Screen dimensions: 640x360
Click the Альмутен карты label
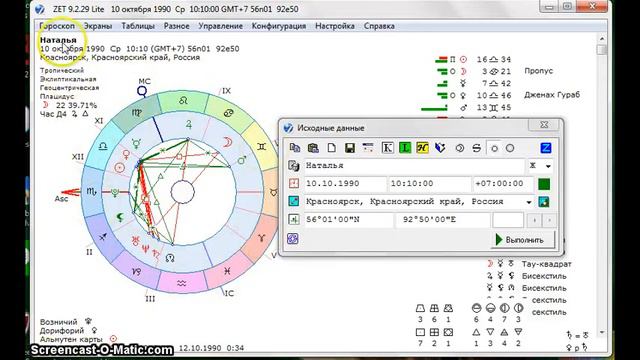click(71, 339)
